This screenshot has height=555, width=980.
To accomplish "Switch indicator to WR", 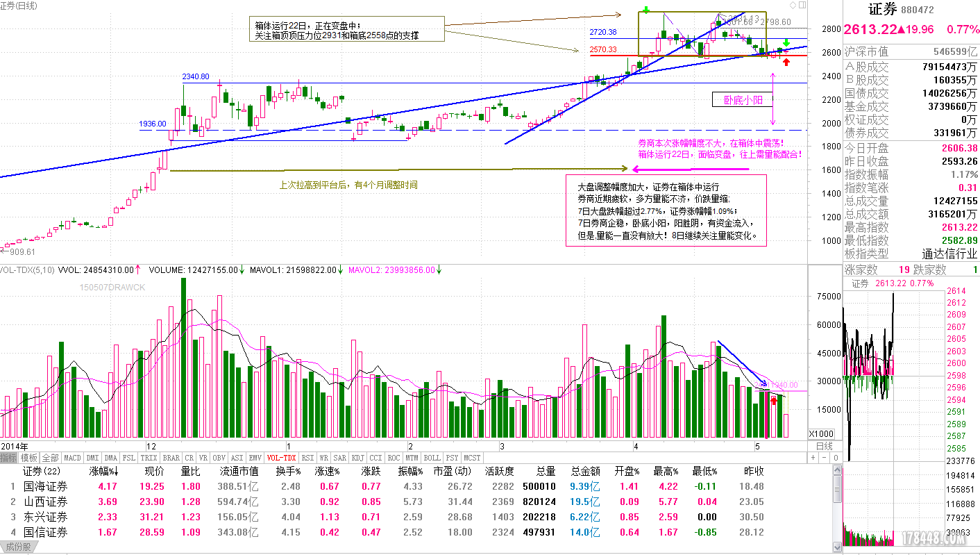I will (324, 458).
